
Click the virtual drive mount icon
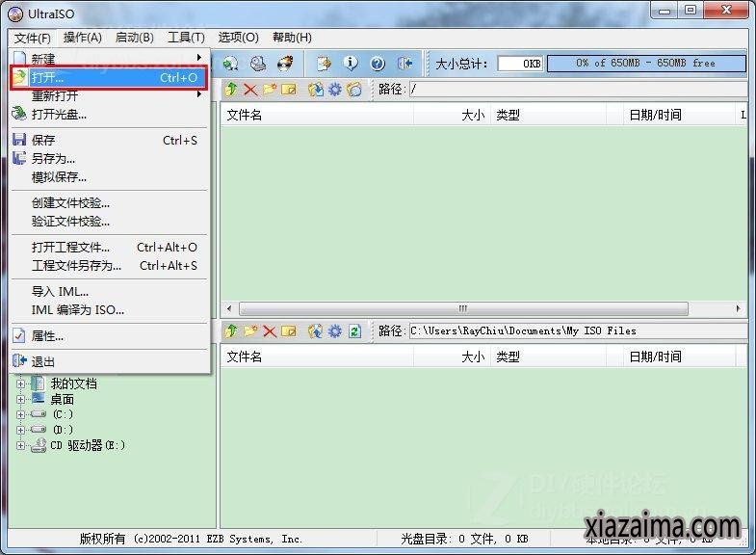coord(258,64)
